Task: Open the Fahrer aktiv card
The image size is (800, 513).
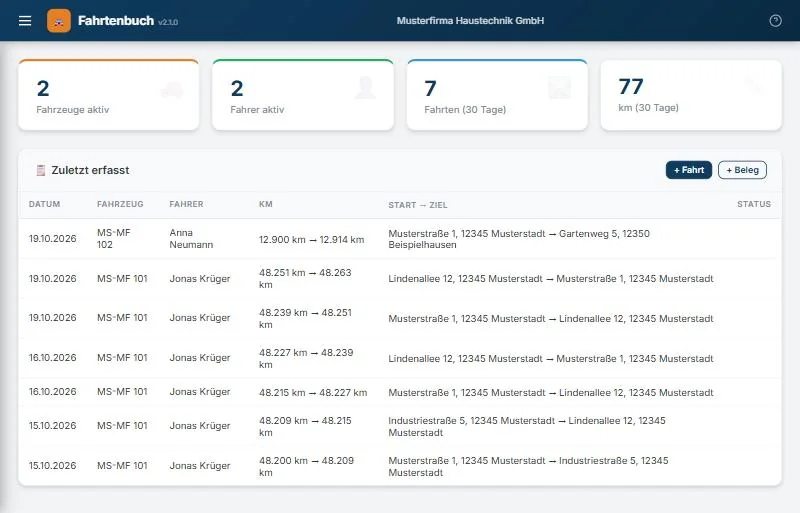Action: point(303,95)
